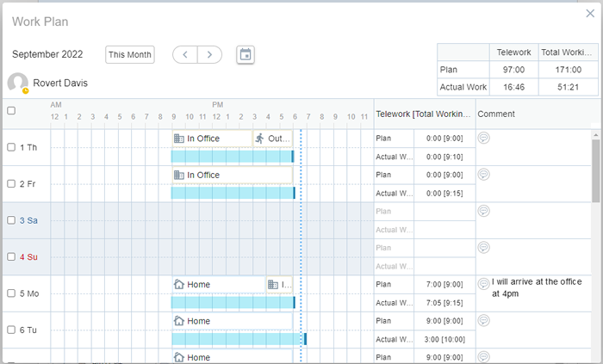Click the Work Plan title
The height and width of the screenshot is (364, 603).
click(x=40, y=22)
